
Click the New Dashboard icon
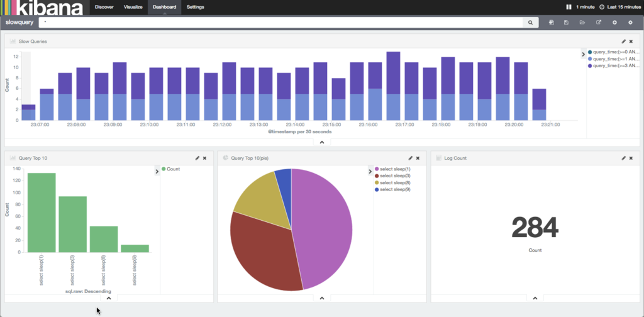(551, 23)
